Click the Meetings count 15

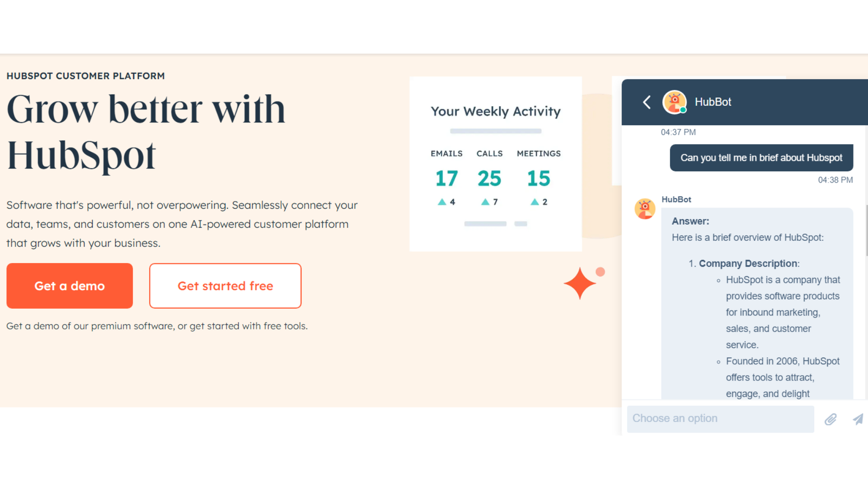coord(539,178)
